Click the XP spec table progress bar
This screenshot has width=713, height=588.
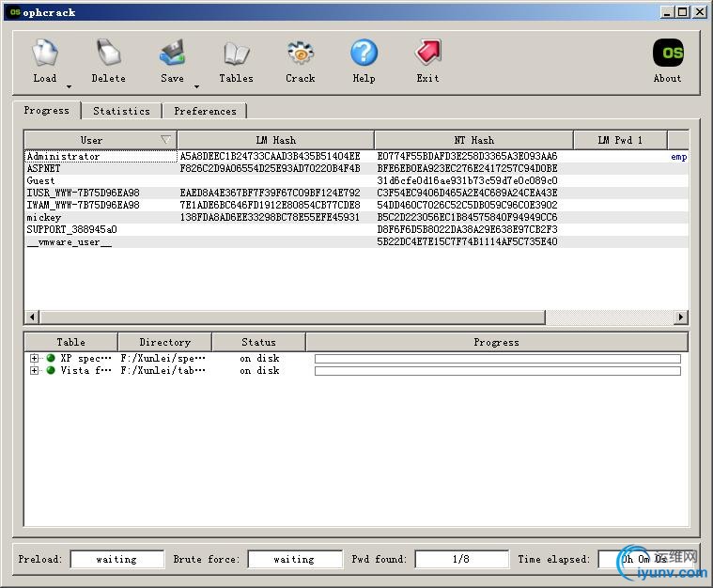tap(498, 359)
